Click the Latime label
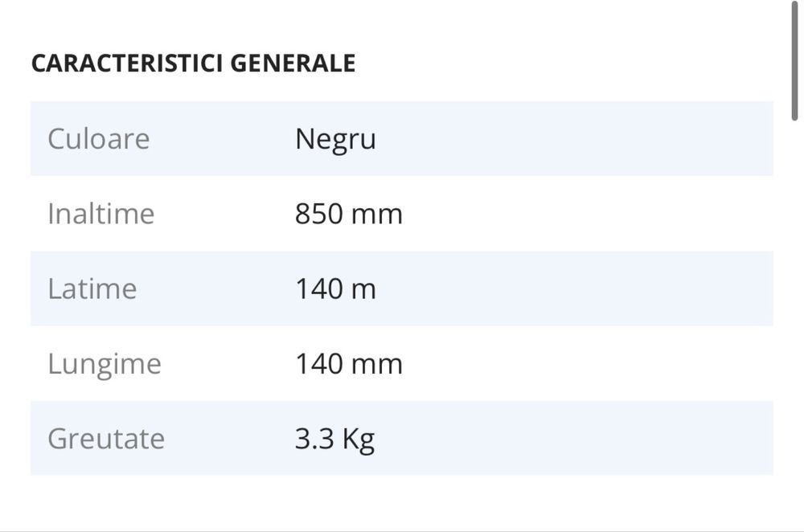This screenshot has height=532, width=804. (92, 289)
